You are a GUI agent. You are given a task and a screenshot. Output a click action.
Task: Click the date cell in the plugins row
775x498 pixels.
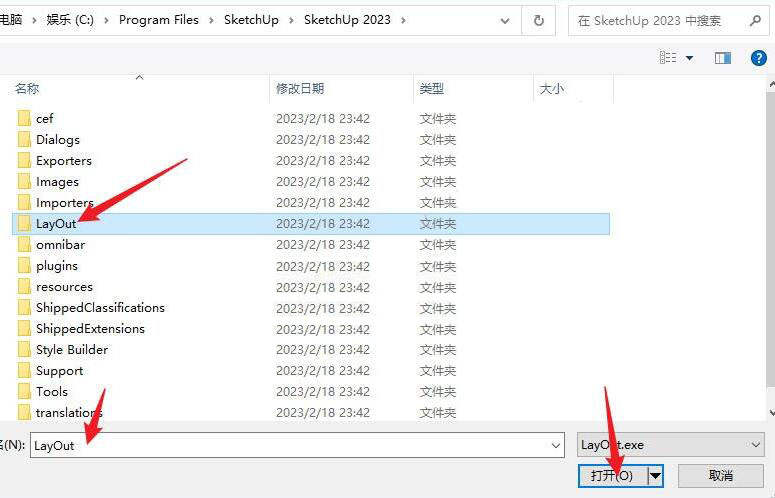[x=323, y=266]
